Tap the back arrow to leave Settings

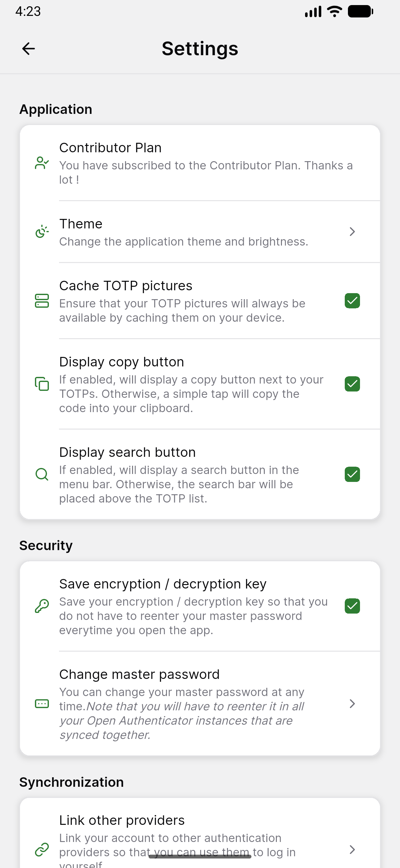point(28,48)
